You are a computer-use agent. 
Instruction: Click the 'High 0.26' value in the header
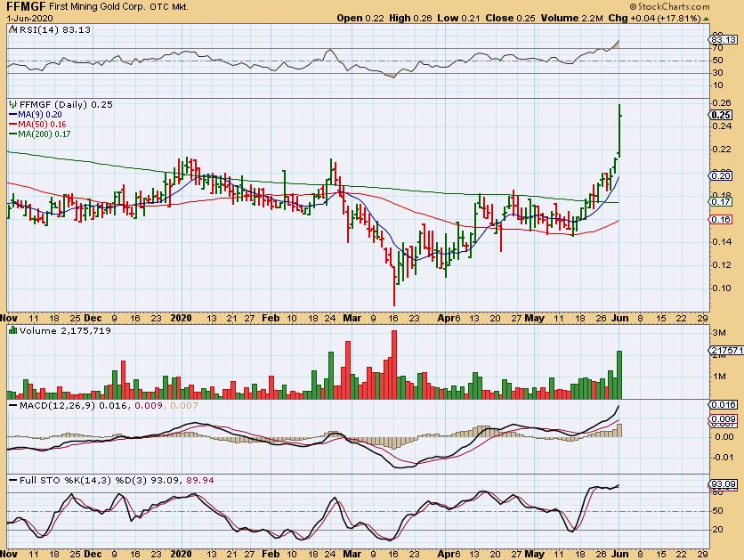click(x=410, y=18)
